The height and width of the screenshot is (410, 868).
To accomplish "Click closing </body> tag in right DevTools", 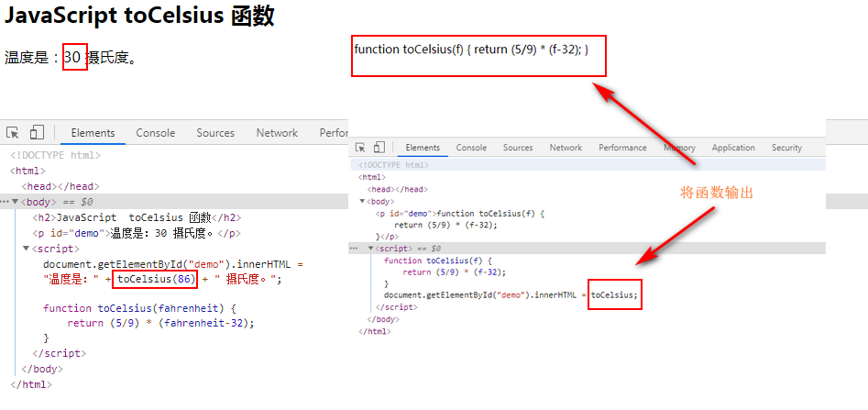I will tap(383, 319).
